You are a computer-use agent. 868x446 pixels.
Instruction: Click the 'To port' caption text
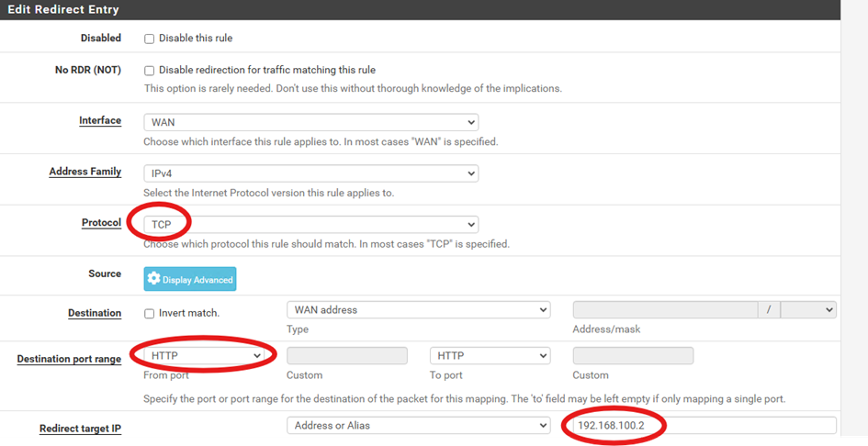(445, 375)
